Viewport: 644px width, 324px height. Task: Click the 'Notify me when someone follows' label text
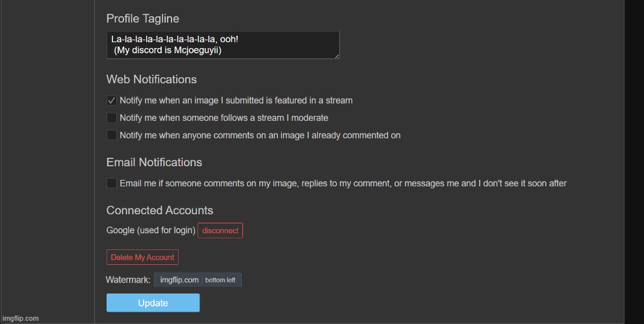pos(224,118)
